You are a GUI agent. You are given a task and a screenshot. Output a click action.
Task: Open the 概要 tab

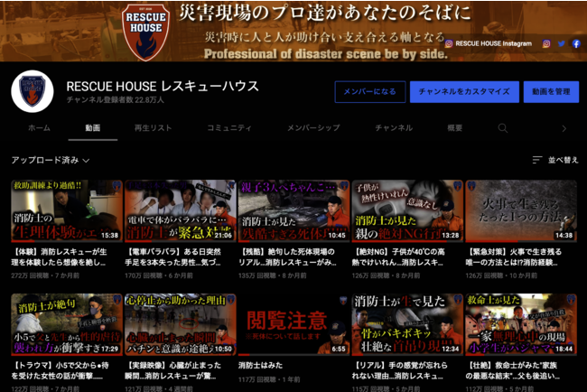point(454,128)
